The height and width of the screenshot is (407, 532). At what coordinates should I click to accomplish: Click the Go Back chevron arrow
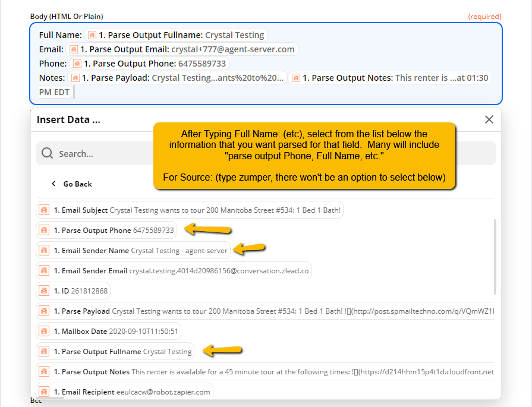pos(53,184)
